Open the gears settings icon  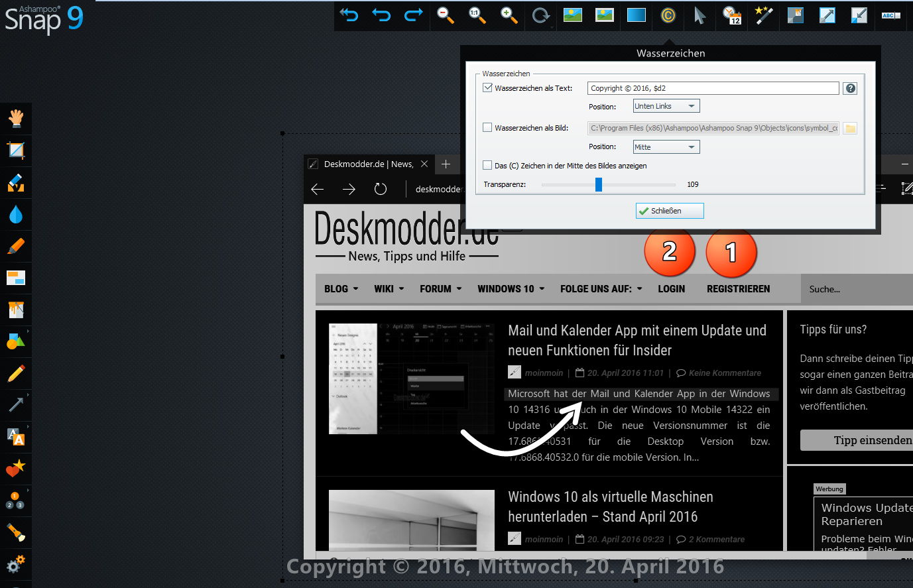16,564
